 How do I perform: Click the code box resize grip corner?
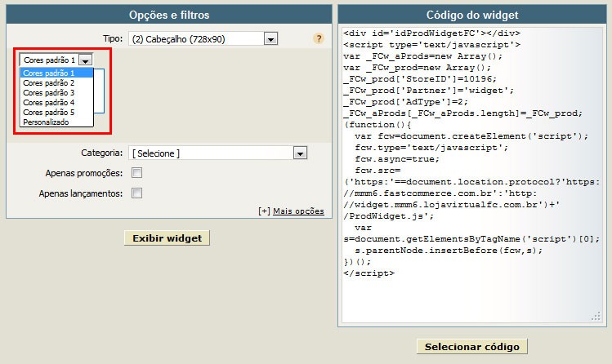point(596,316)
